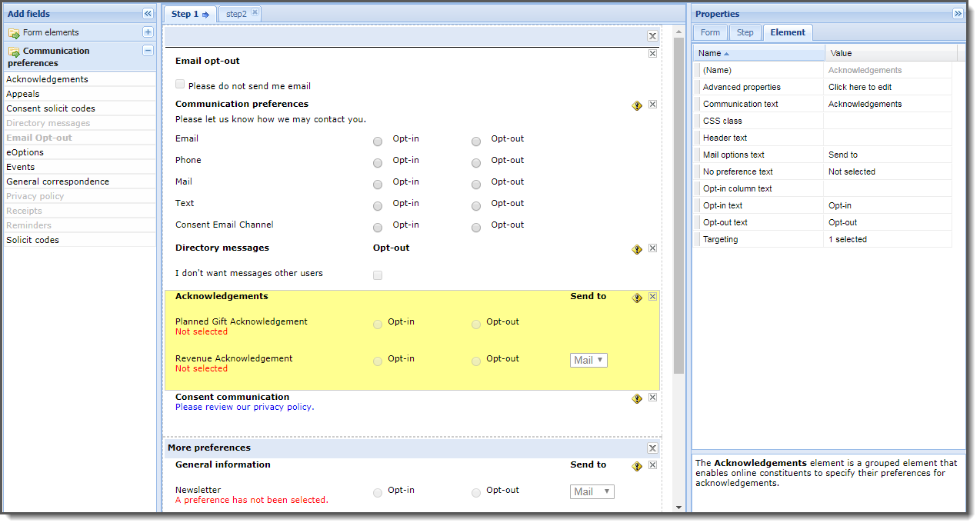Add the General correspondence field
Screen dimensions: 980x526
pos(80,181)
